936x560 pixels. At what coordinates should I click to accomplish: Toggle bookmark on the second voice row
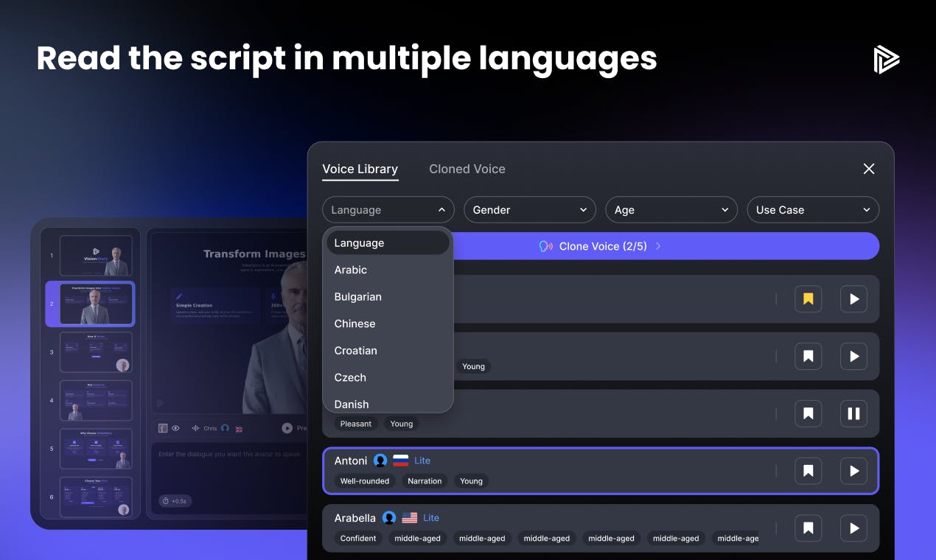coord(808,357)
